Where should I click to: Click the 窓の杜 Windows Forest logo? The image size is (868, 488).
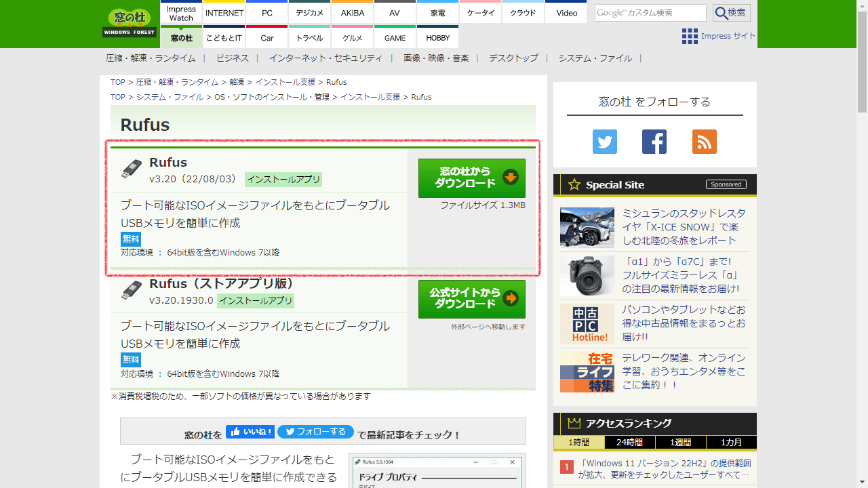click(130, 23)
